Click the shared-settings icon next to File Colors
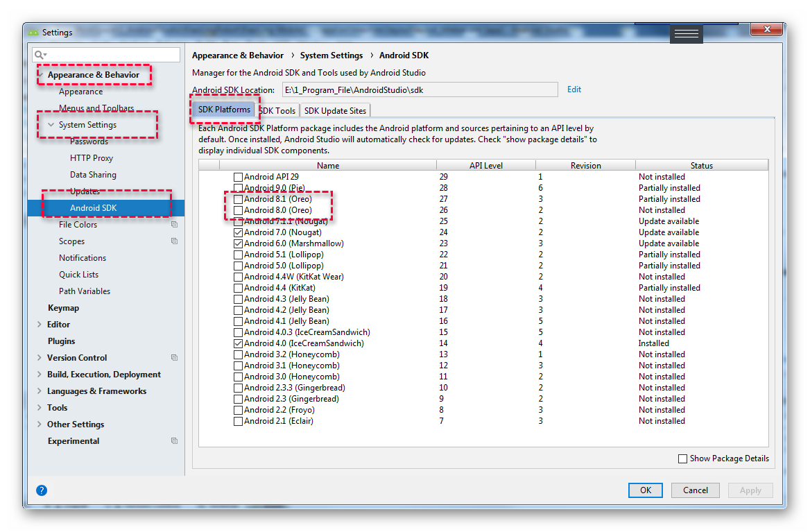 (x=174, y=224)
